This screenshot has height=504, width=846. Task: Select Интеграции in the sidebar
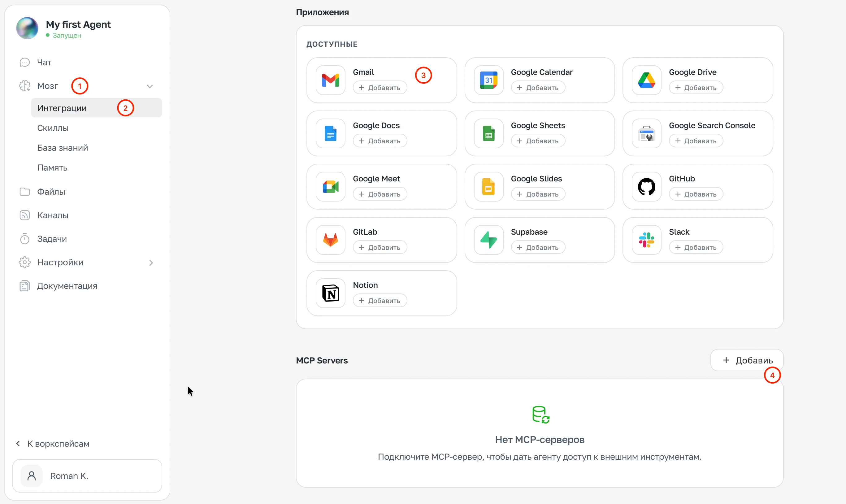coord(96,108)
